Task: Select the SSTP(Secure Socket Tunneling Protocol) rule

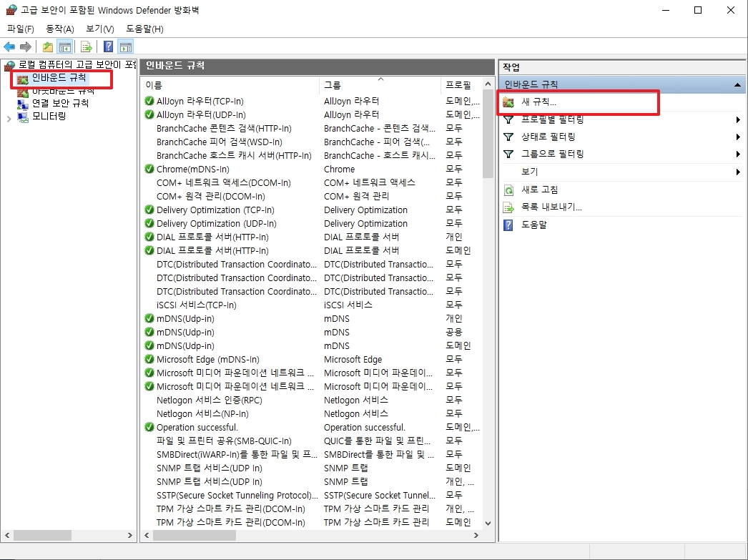Action: (x=237, y=495)
